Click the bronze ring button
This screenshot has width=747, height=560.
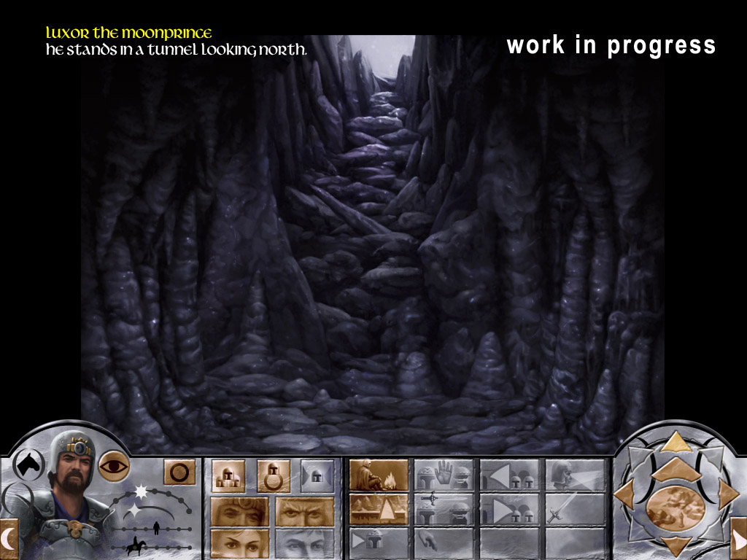[179, 472]
